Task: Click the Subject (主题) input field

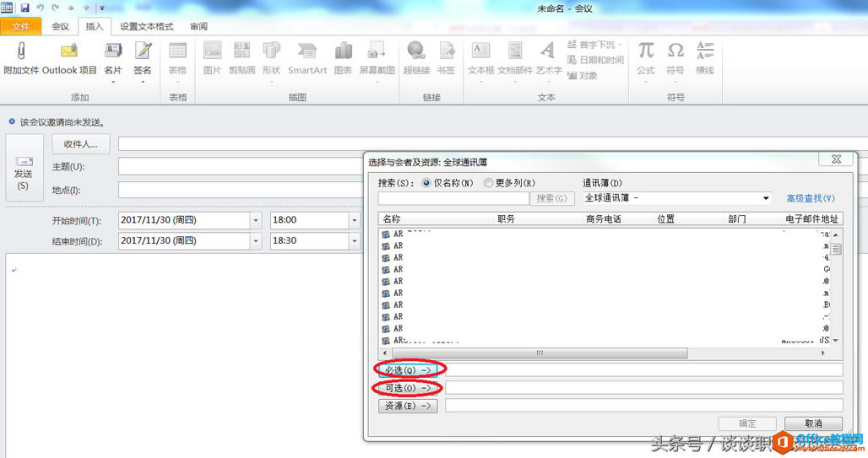Action: tap(241, 166)
